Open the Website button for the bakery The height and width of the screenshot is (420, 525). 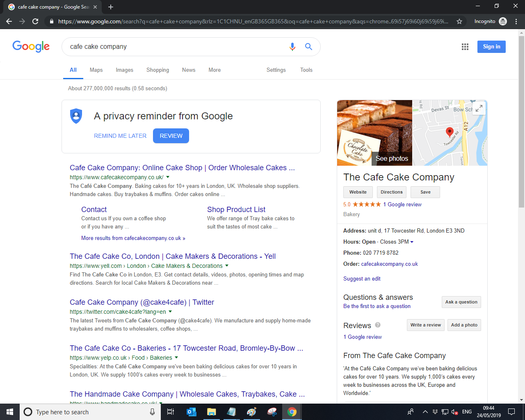click(358, 192)
